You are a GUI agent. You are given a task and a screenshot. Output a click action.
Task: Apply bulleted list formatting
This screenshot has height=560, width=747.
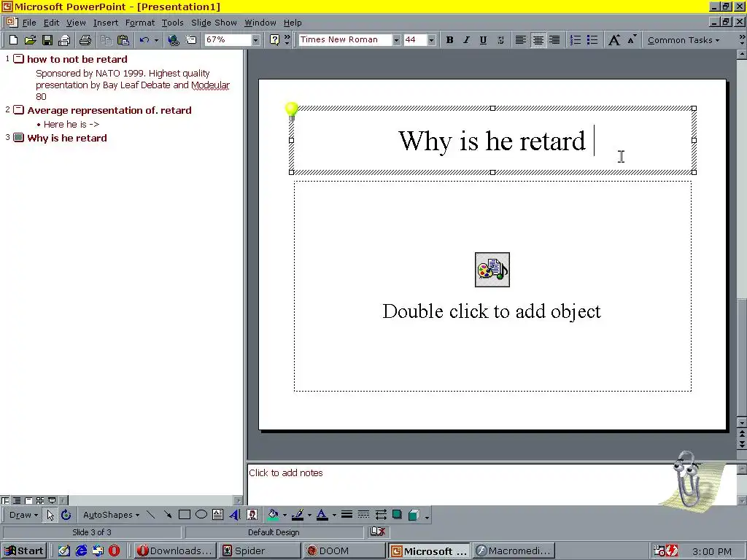click(x=592, y=40)
